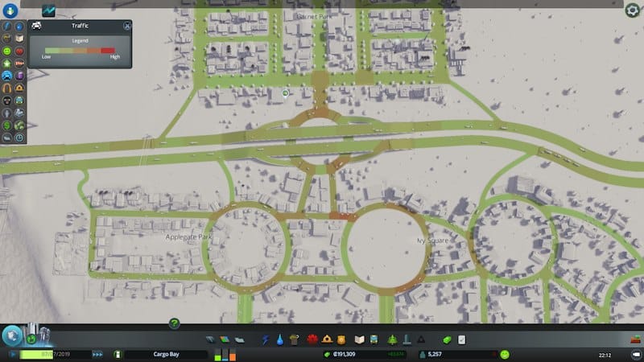Change simulation speed with arrows button
The height and width of the screenshot is (362, 644).
click(x=98, y=354)
